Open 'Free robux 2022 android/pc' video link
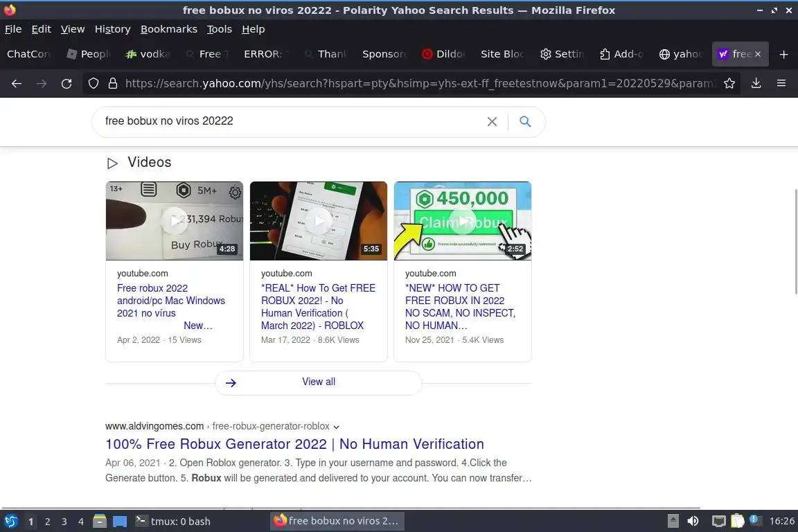The width and height of the screenshot is (798, 532). pos(171,306)
